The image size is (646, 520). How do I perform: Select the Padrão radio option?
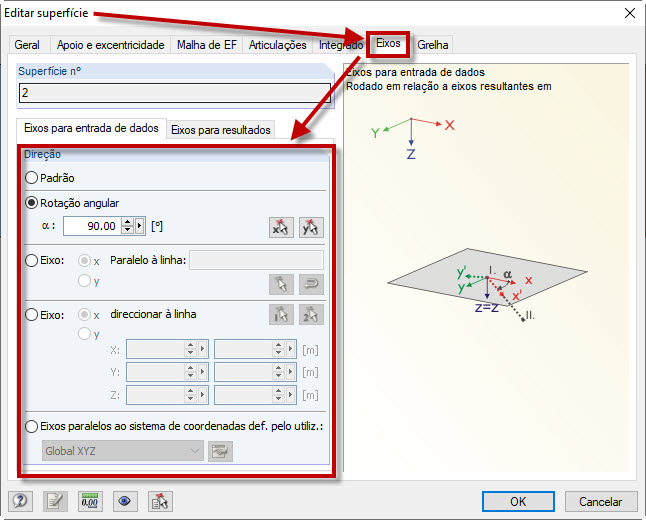tap(32, 178)
